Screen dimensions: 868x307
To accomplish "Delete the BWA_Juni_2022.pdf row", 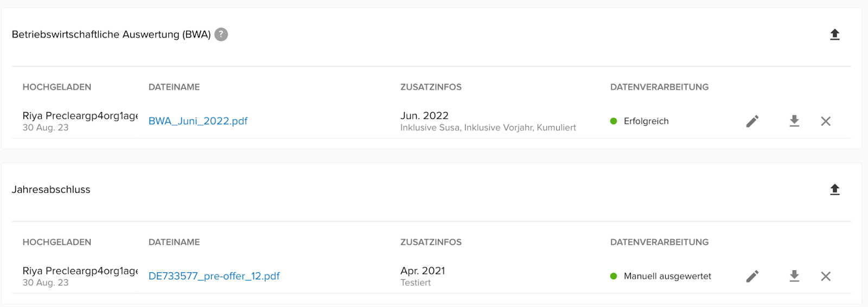I will point(826,121).
